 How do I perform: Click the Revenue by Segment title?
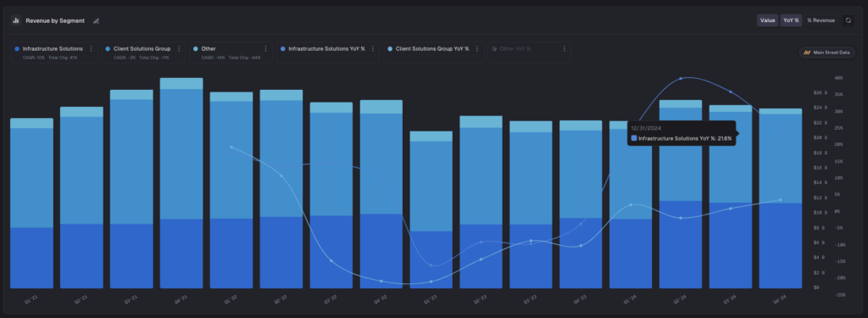pos(55,20)
